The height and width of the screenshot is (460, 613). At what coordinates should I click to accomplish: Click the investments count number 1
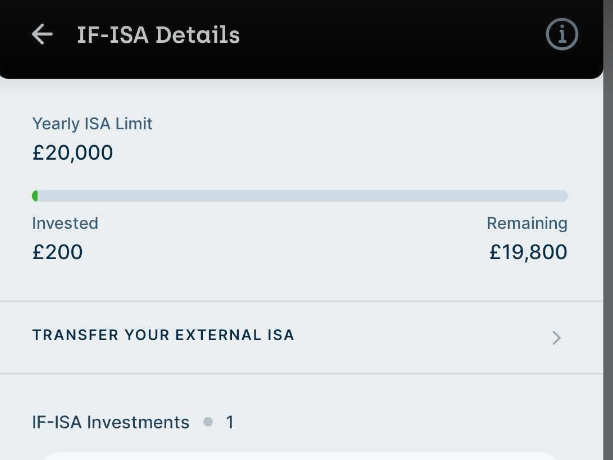tap(229, 422)
